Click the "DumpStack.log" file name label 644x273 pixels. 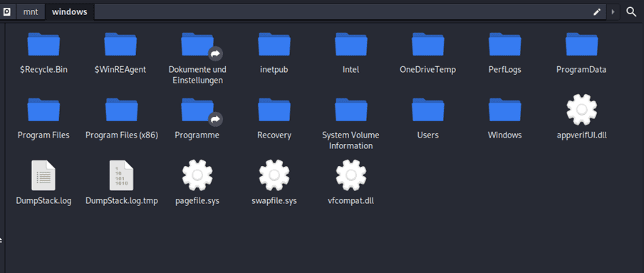click(x=43, y=201)
